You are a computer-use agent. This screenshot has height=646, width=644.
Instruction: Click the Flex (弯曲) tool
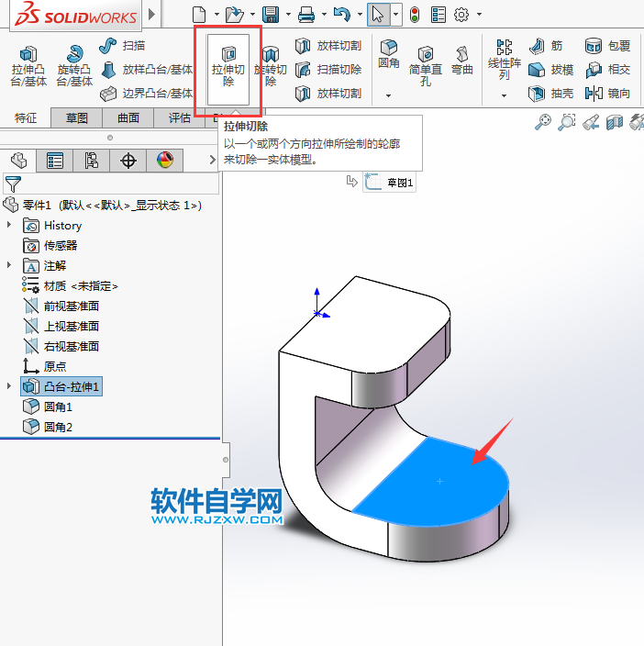[x=462, y=61]
